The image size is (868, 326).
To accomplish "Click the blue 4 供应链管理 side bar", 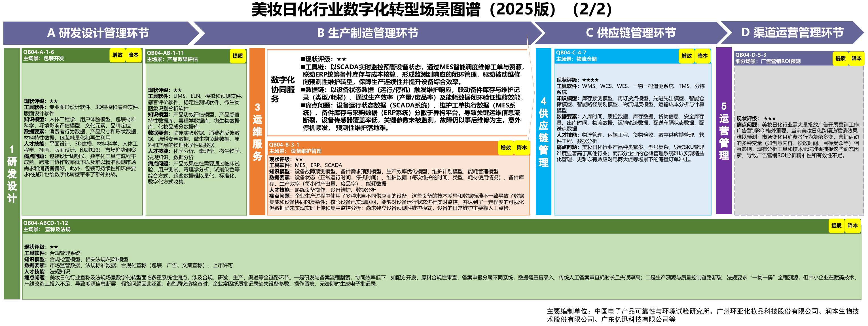I will click(x=543, y=132).
